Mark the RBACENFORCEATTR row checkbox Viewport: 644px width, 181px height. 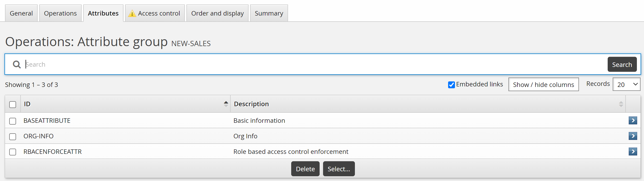tap(13, 152)
